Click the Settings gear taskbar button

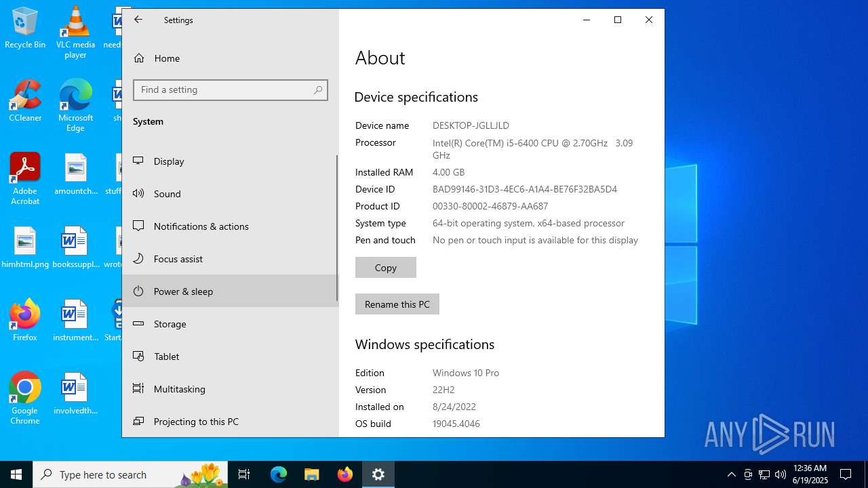(x=378, y=474)
